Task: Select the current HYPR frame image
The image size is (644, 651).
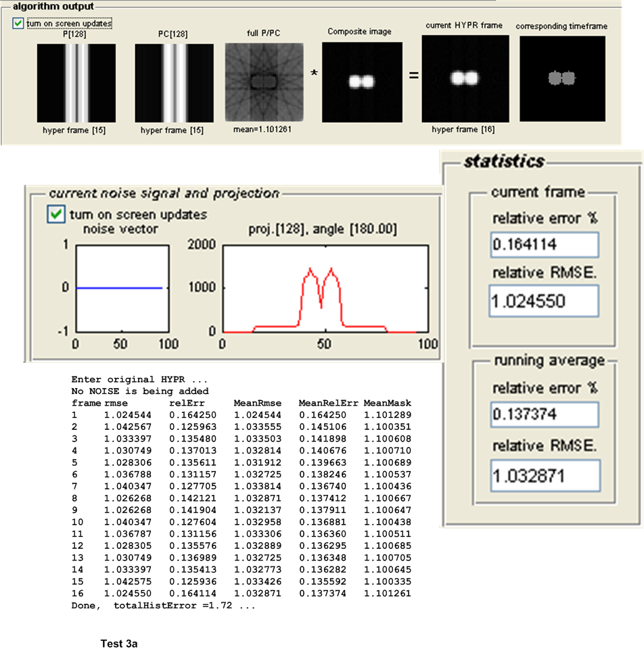Action: (x=463, y=78)
